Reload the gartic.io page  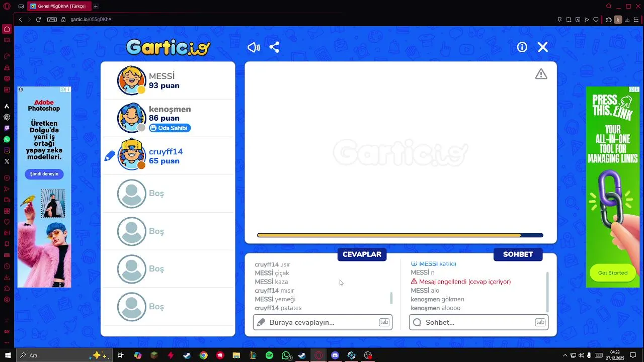pos(38,20)
